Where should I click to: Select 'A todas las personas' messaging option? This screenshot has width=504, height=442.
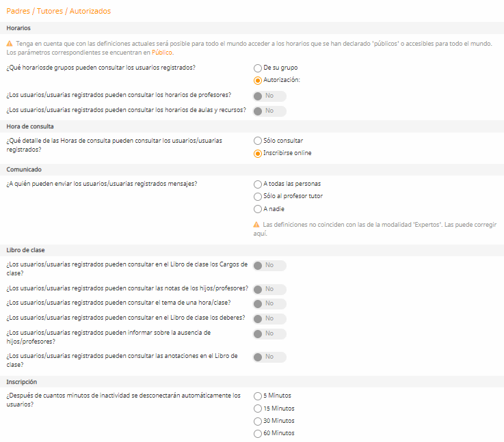coord(257,184)
